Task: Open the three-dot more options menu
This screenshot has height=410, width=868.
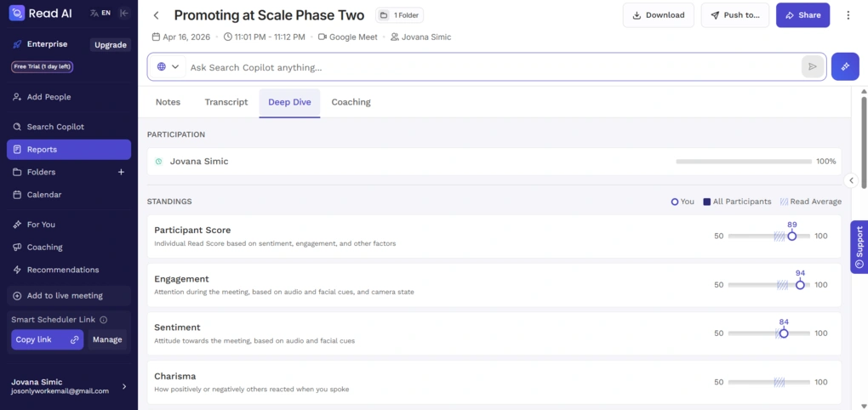Action: (848, 15)
